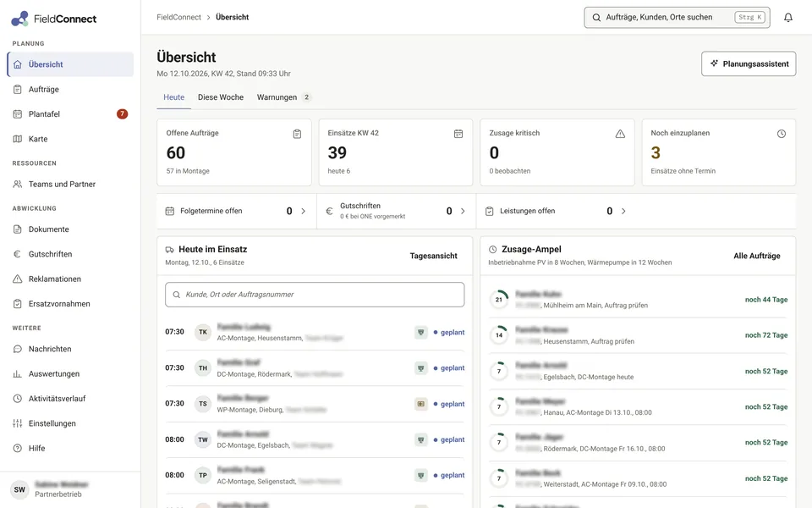Click the heat pump icon in Dieburg WP-Montage row
Screen dimensions: 812x508
[x=421, y=404]
